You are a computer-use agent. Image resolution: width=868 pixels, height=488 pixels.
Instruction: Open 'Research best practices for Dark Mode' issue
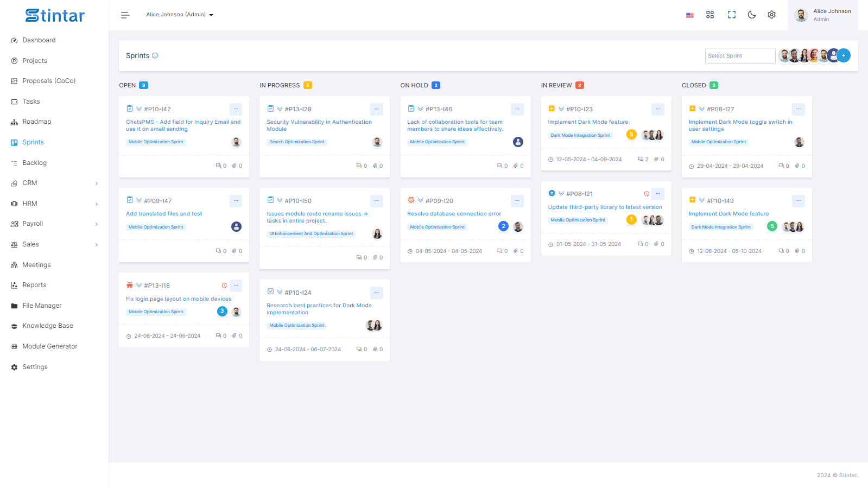(319, 309)
